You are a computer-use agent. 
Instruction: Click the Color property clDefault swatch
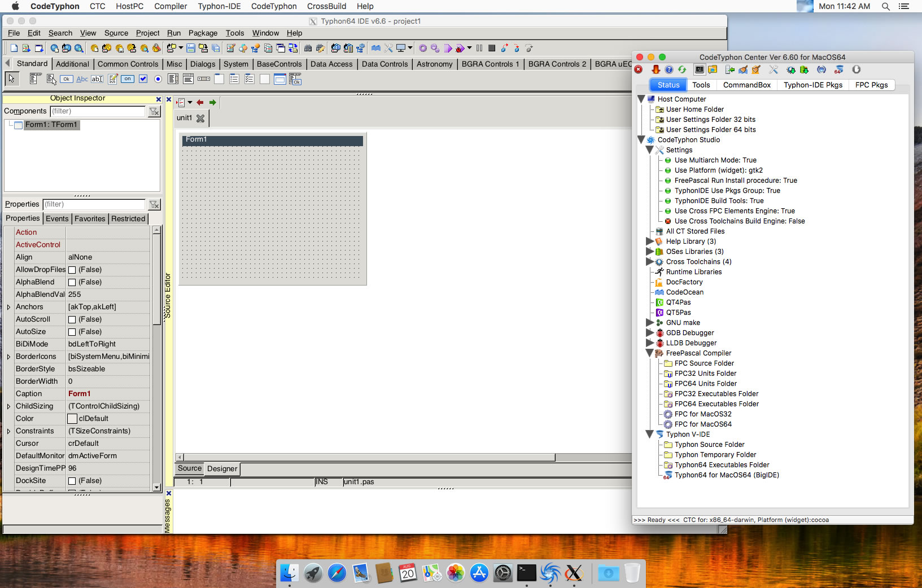click(72, 419)
